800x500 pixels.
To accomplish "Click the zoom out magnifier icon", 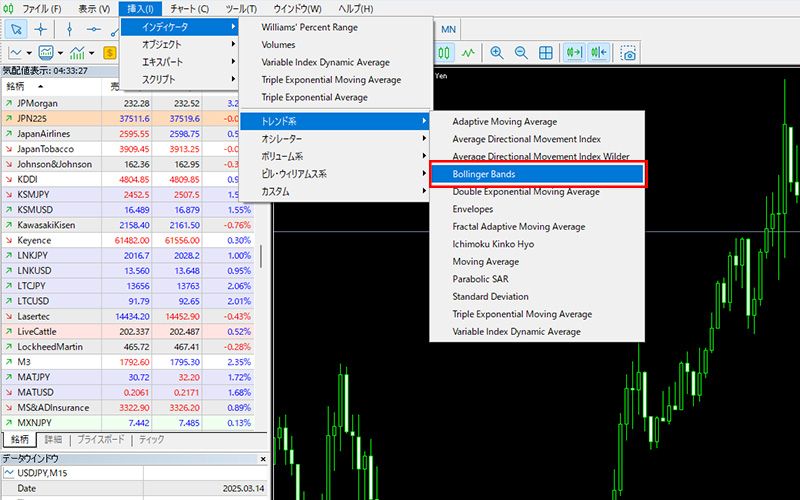I will [x=521, y=53].
